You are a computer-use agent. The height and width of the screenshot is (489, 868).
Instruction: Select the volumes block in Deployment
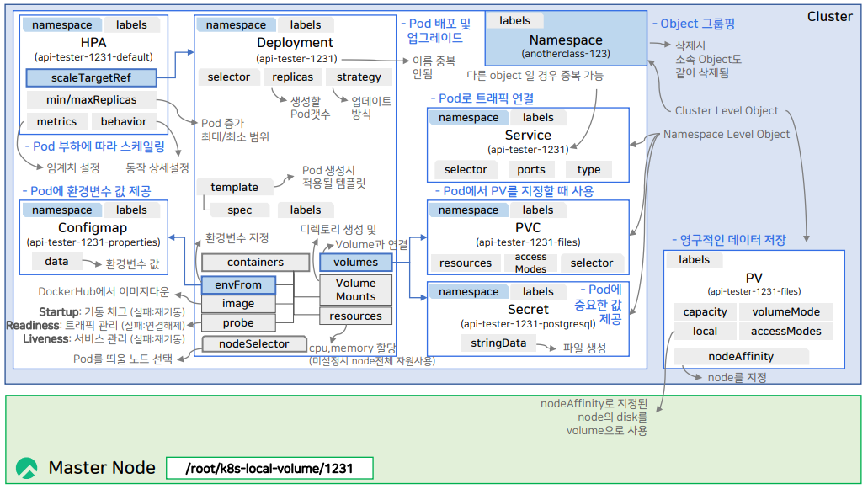(x=354, y=262)
